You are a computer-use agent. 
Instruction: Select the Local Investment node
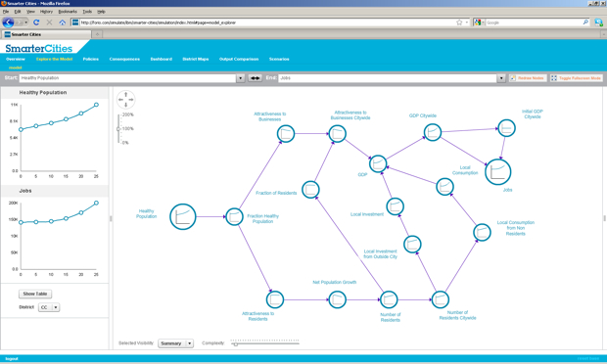[395, 206]
